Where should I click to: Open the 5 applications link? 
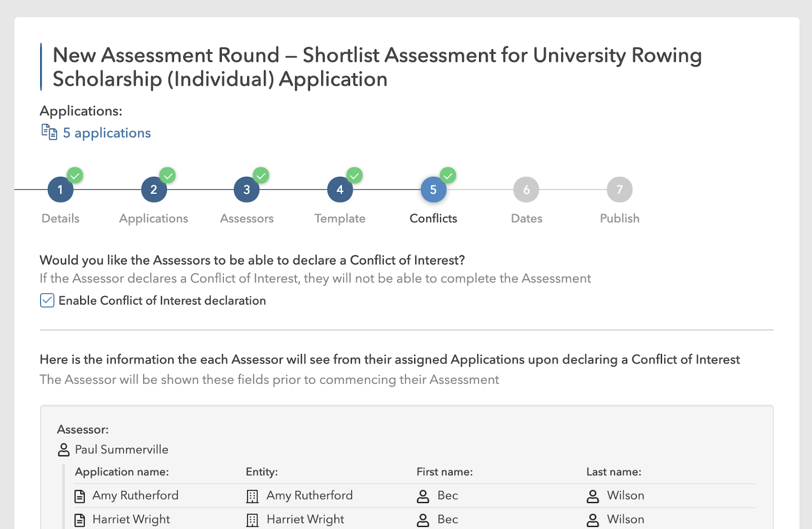107,133
